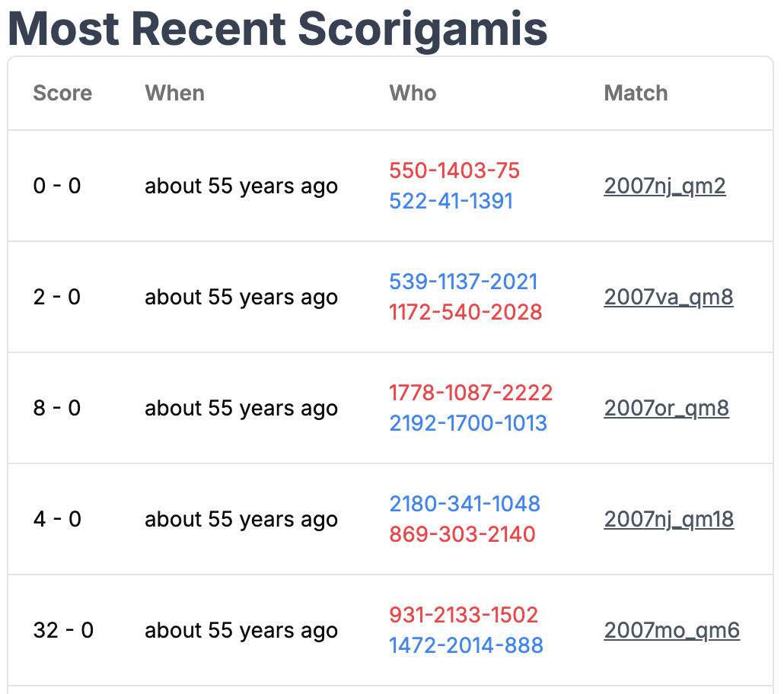The height and width of the screenshot is (694, 784).
Task: Open match link 2007mo_qm6
Action: 672,631
